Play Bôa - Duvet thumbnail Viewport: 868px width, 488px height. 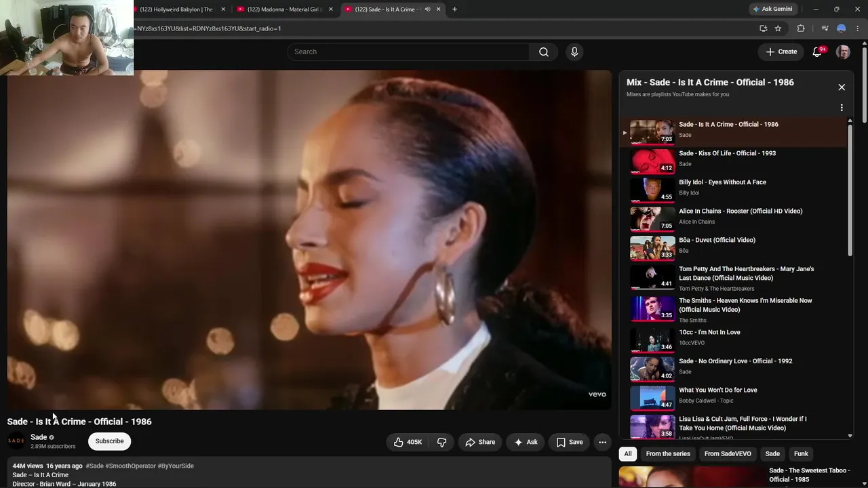pyautogui.click(x=653, y=248)
